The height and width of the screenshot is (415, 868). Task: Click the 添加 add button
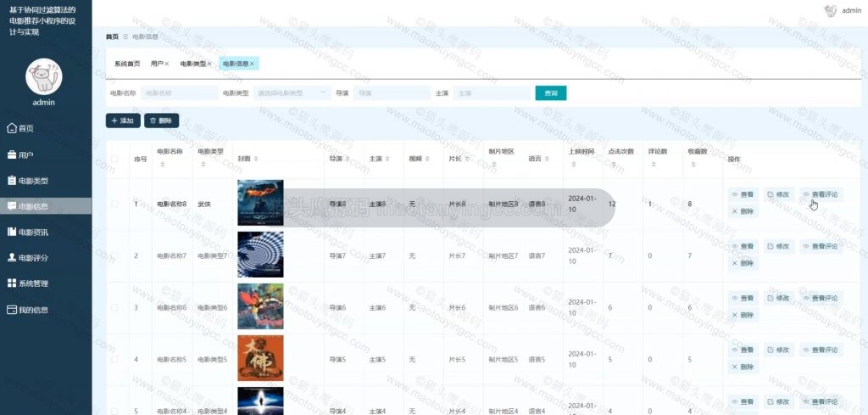click(x=123, y=121)
